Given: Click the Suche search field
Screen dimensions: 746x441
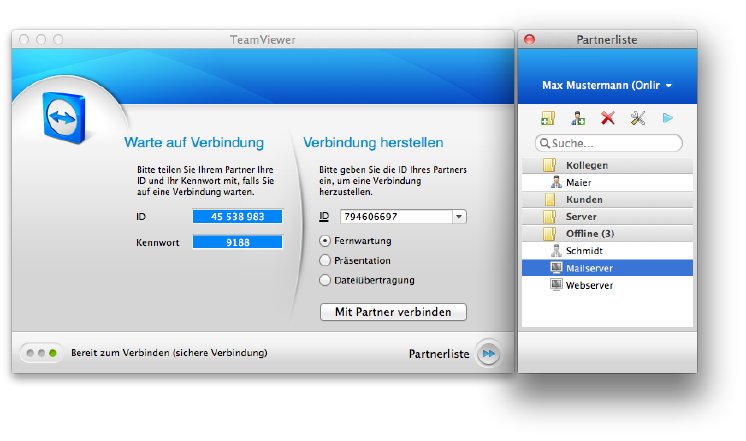Looking at the screenshot, I should [609, 143].
